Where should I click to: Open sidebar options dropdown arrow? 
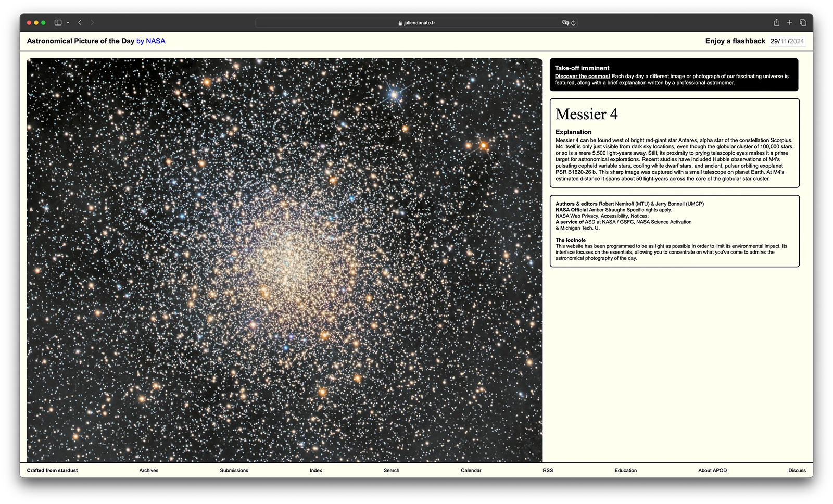pyautogui.click(x=68, y=22)
